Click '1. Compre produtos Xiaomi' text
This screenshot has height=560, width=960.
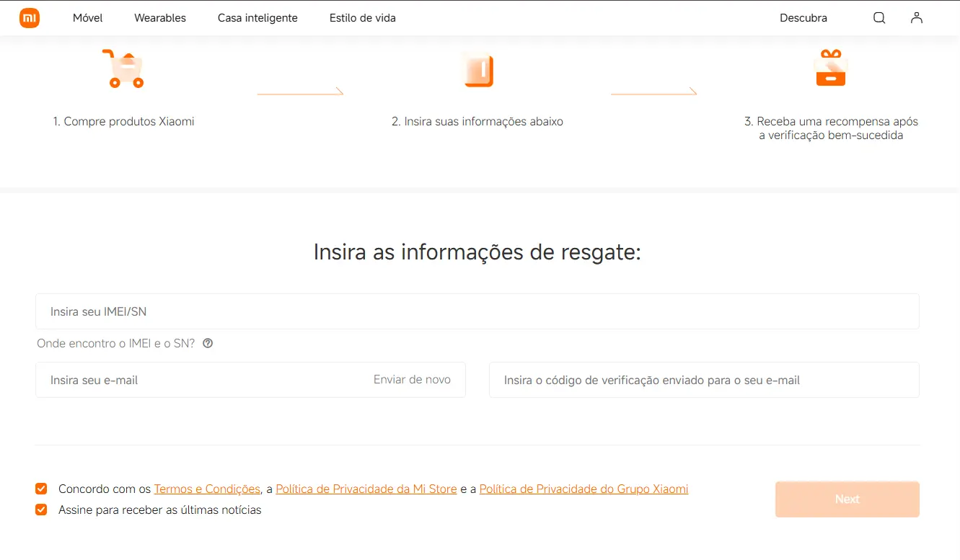(x=123, y=121)
